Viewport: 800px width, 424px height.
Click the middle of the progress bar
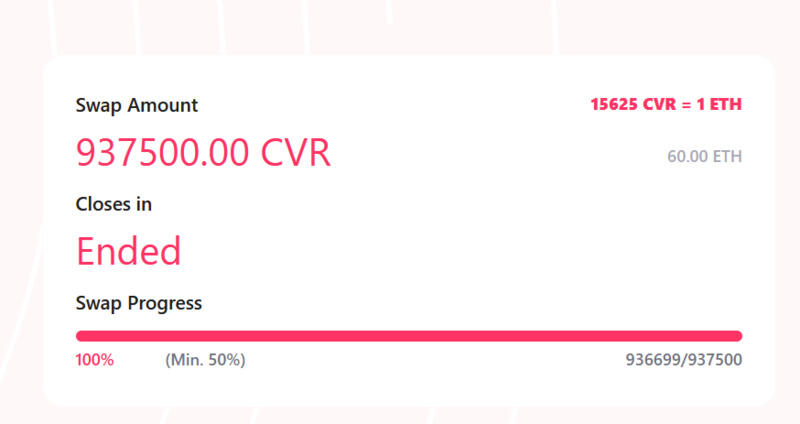(x=409, y=336)
